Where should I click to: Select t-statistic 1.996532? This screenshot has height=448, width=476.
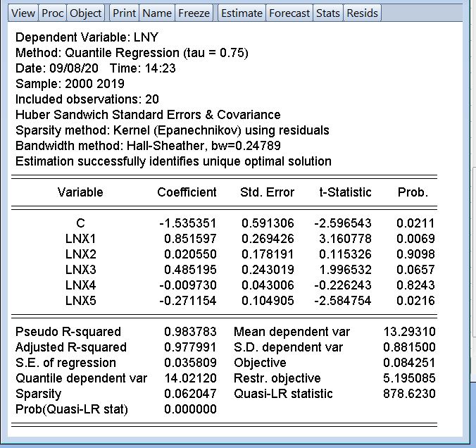pos(345,270)
